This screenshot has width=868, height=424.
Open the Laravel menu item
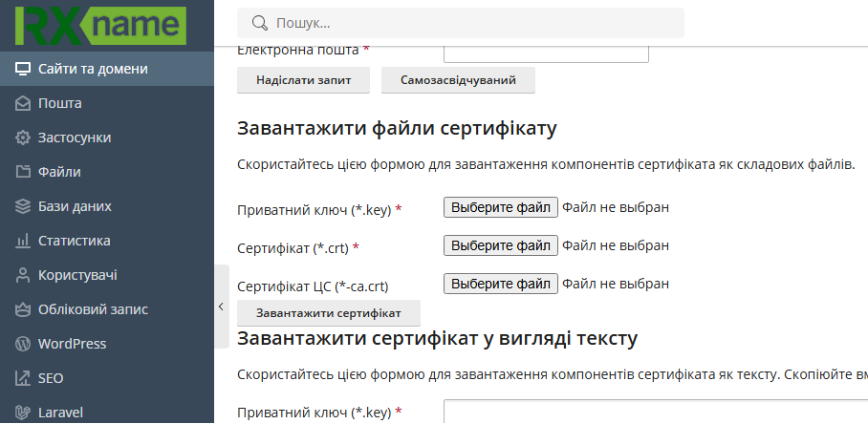click(x=60, y=413)
